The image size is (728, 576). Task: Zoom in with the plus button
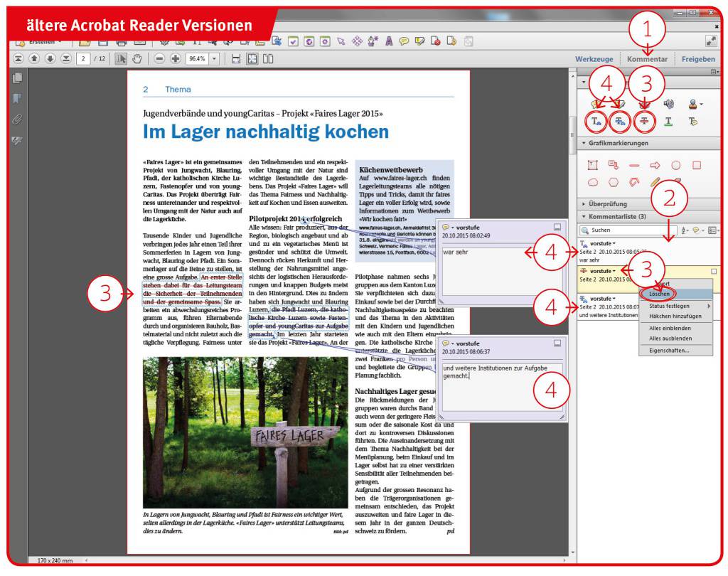click(176, 59)
